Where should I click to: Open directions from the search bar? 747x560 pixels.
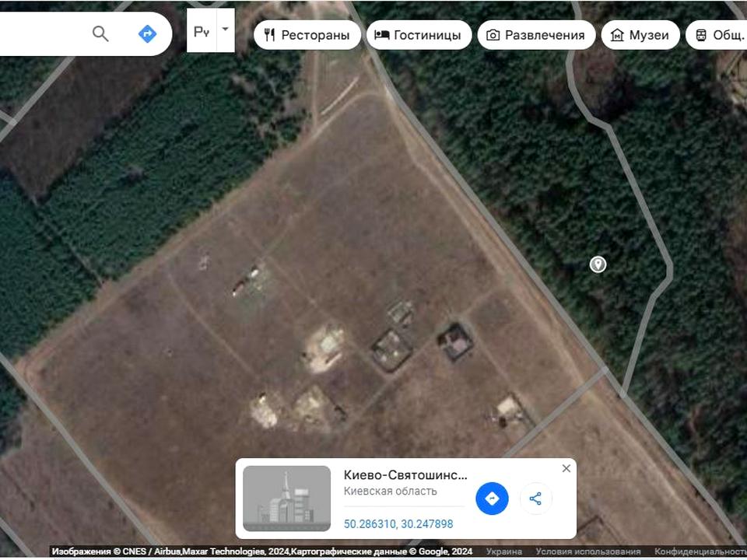point(147,33)
